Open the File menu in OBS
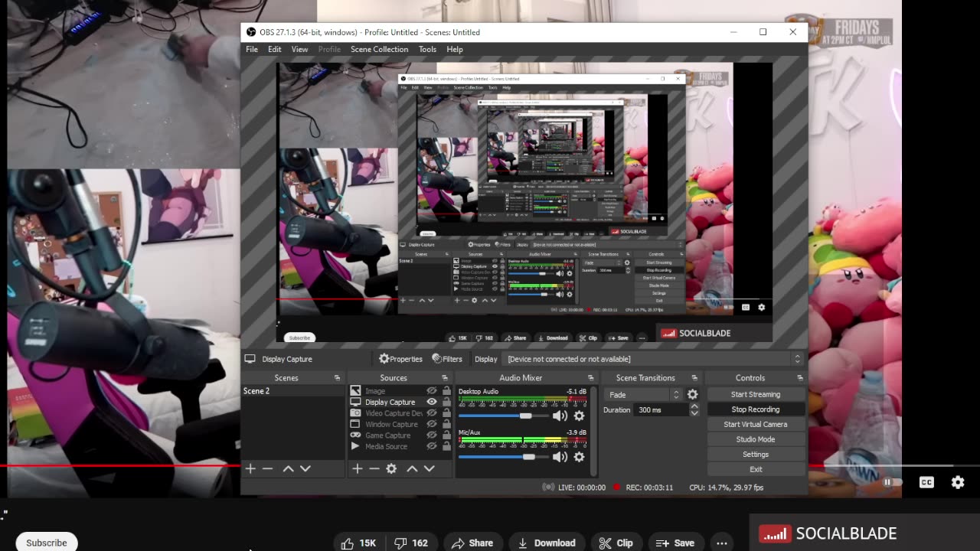Image resolution: width=980 pixels, height=551 pixels. pos(252,49)
